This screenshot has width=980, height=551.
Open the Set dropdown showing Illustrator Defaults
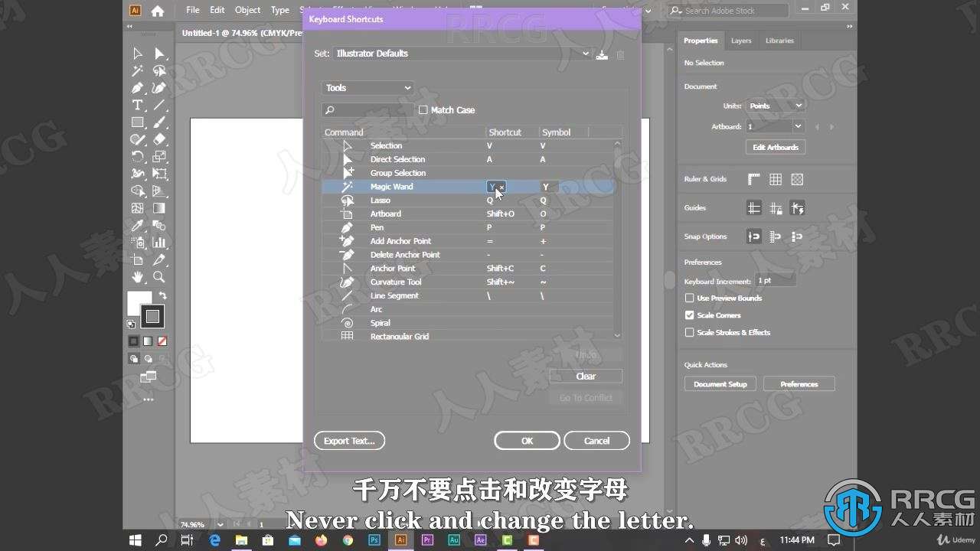tap(462, 54)
